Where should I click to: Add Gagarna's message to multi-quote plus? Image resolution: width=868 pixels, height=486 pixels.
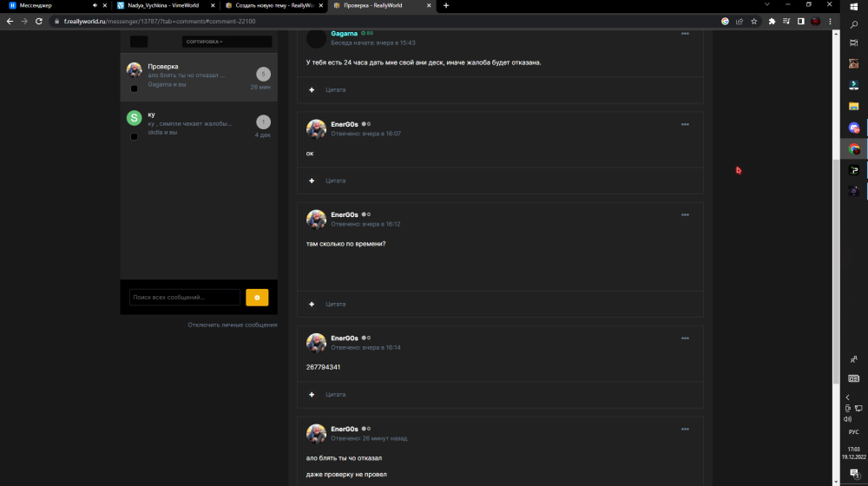coord(312,89)
